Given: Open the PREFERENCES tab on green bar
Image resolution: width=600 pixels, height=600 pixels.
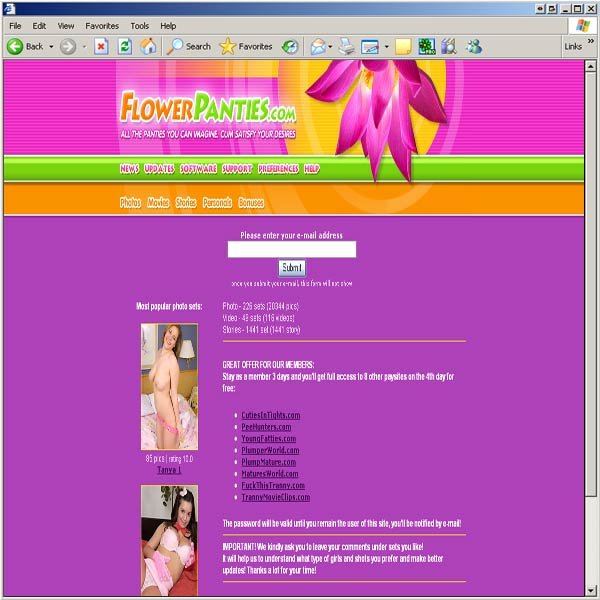Looking at the screenshot, I should click(278, 169).
